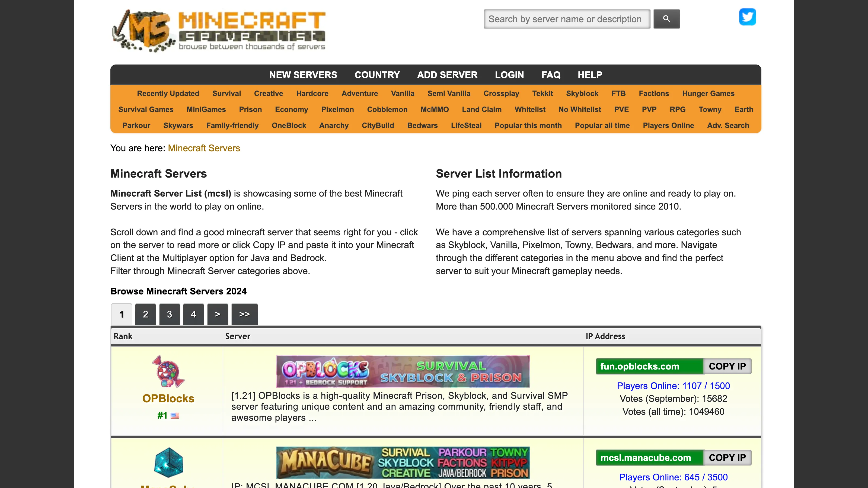This screenshot has width=868, height=488.
Task: Open Land Claim category
Action: click(481, 110)
